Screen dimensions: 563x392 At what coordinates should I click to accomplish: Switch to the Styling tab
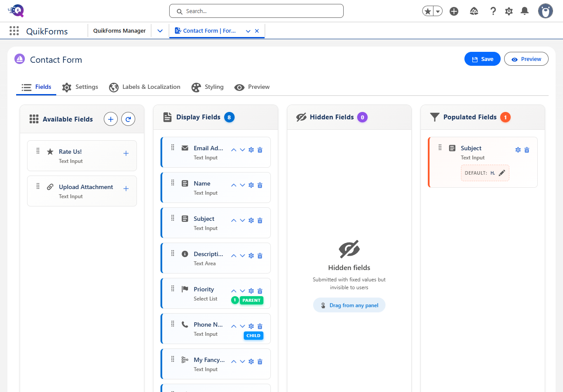click(208, 87)
